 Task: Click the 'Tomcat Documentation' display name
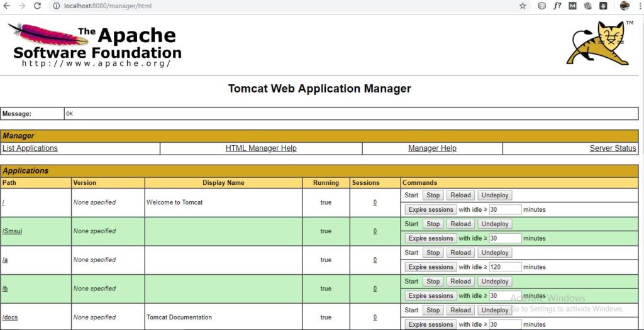[x=179, y=317]
